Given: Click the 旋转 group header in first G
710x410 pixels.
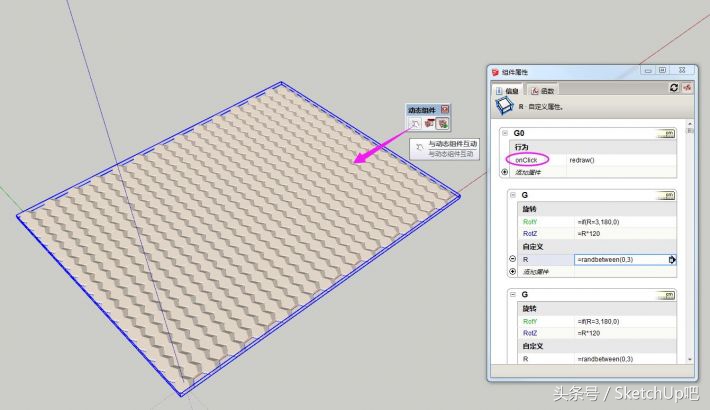Looking at the screenshot, I should [x=597, y=209].
